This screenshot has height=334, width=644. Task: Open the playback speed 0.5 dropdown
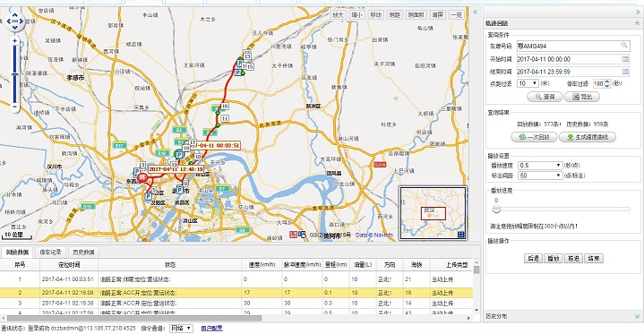540,165
